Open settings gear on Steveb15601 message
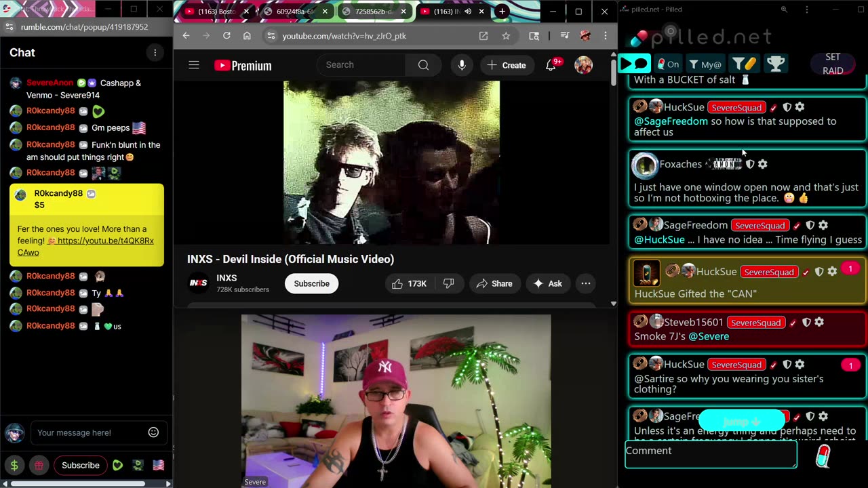 (819, 323)
